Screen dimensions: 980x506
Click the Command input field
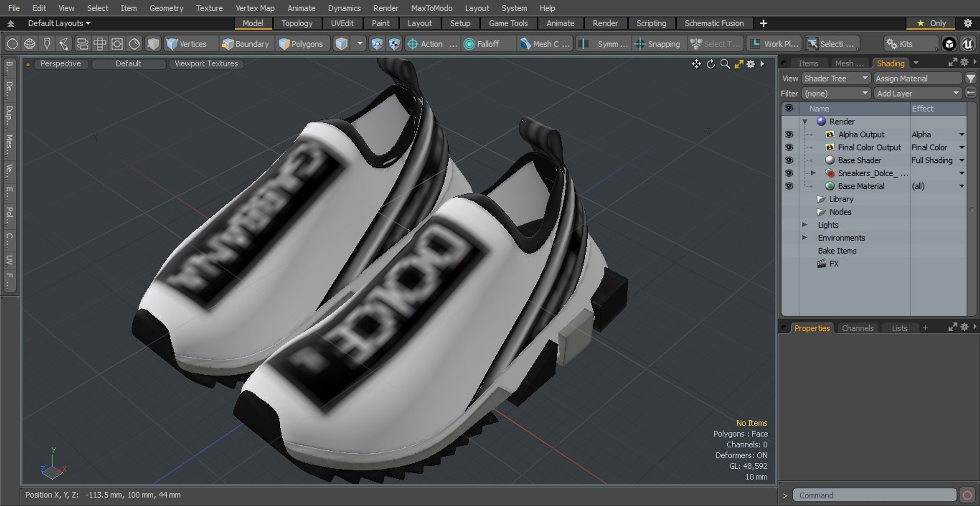coord(875,495)
